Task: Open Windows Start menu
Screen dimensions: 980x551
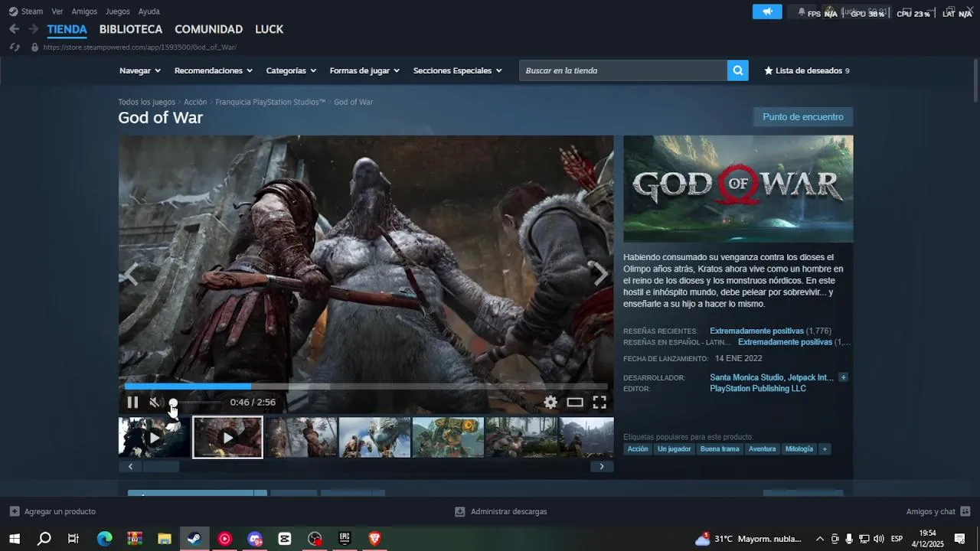Action: click(14, 539)
